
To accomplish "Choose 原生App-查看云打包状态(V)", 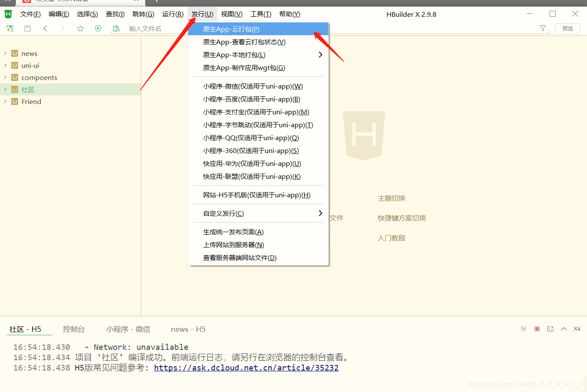I will [258, 42].
